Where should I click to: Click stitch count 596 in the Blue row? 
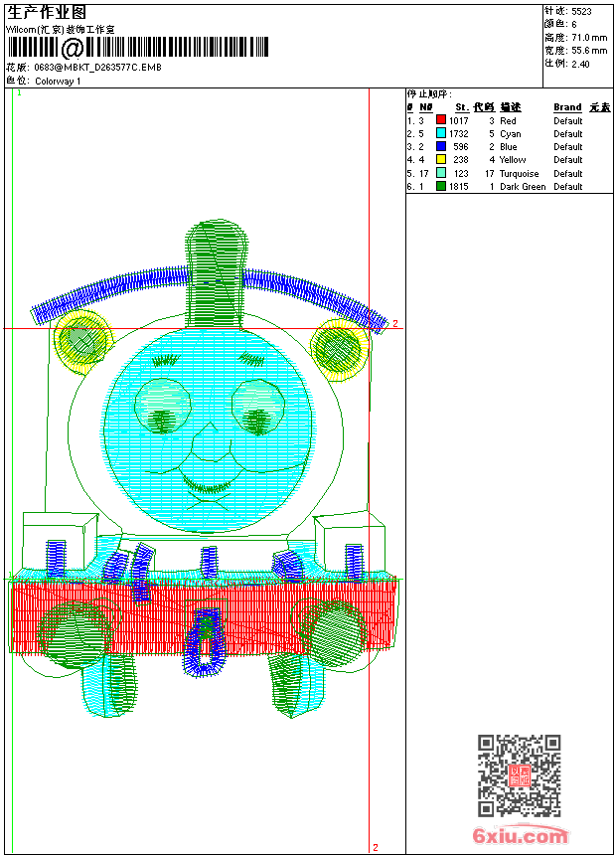461,147
